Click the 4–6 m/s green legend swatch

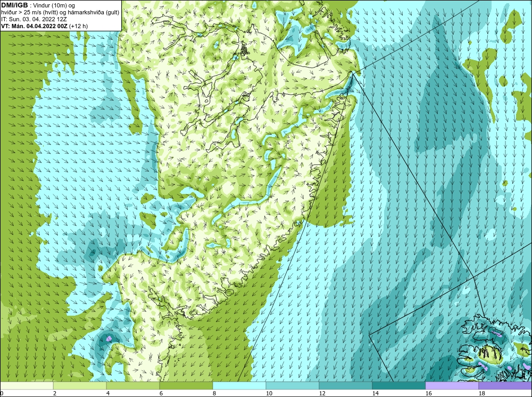(133, 386)
